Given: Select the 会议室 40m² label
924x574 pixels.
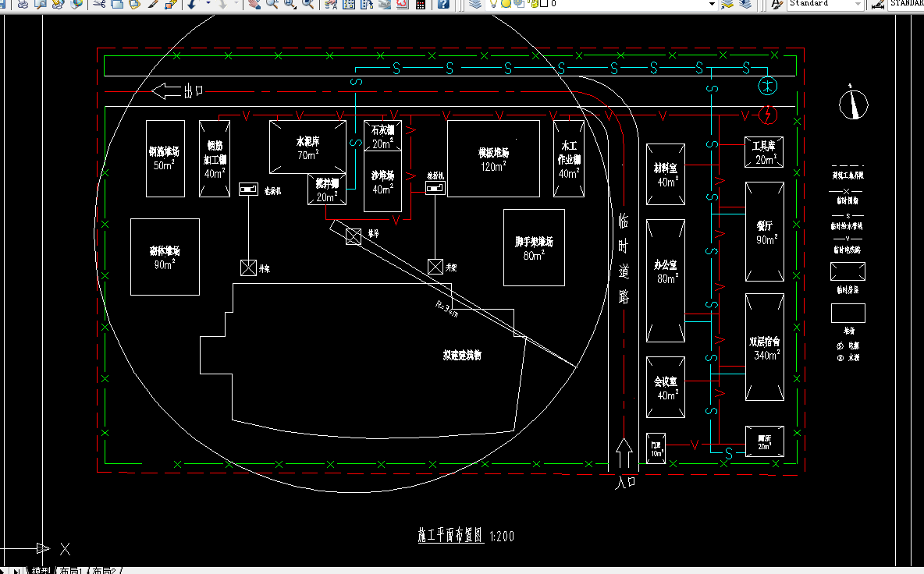Looking at the screenshot, I should pos(666,388).
